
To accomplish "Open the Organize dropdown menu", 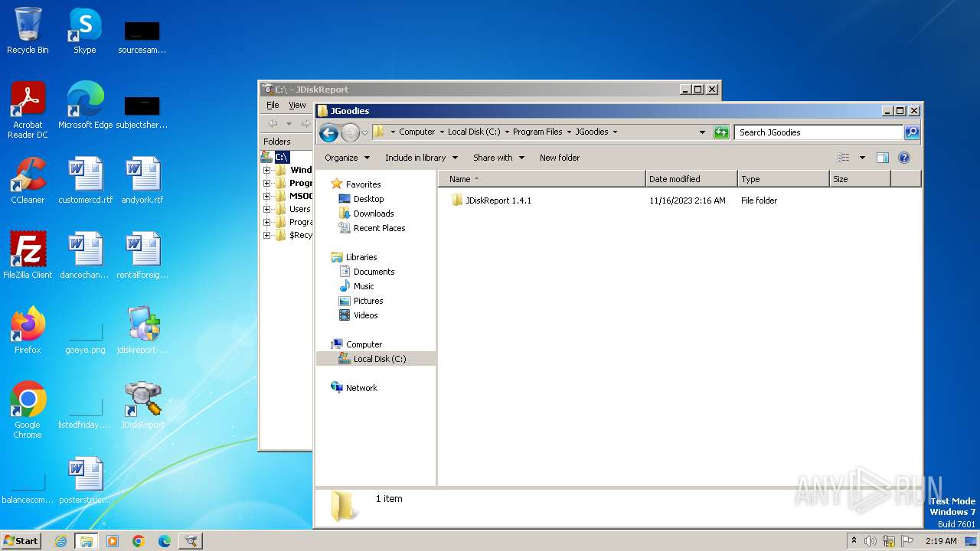I will pyautogui.click(x=347, y=158).
